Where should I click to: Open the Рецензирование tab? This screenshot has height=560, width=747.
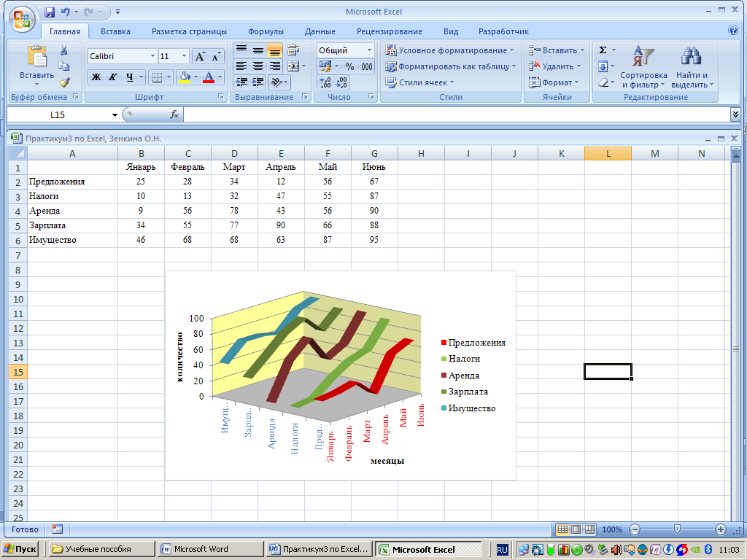[390, 31]
